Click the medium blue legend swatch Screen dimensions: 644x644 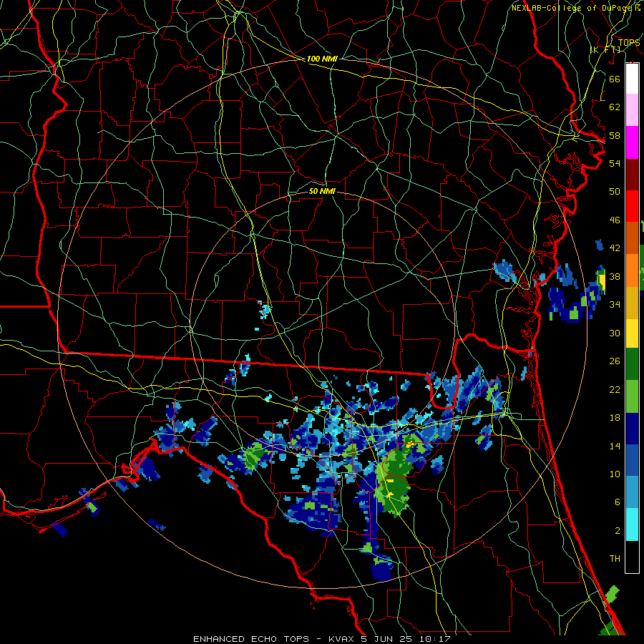[632, 460]
